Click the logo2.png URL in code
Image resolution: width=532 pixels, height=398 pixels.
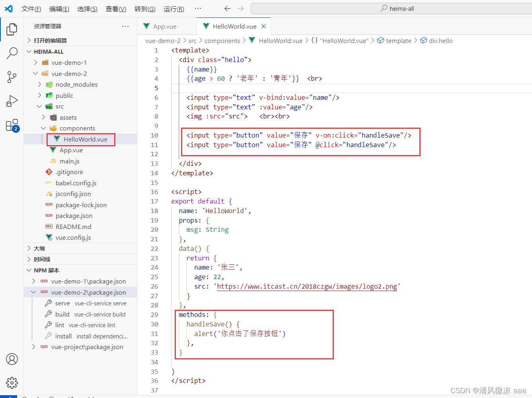pyautogui.click(x=307, y=286)
